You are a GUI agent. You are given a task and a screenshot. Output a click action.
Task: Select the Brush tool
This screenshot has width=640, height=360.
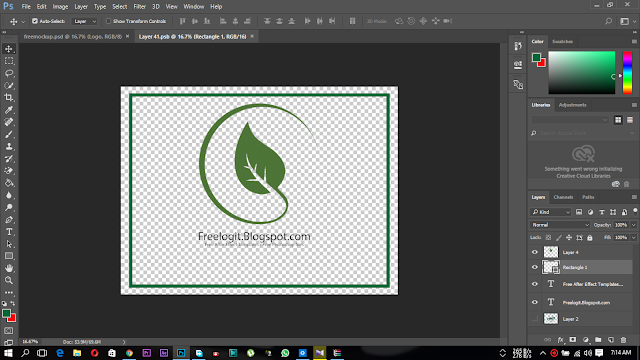(9, 134)
